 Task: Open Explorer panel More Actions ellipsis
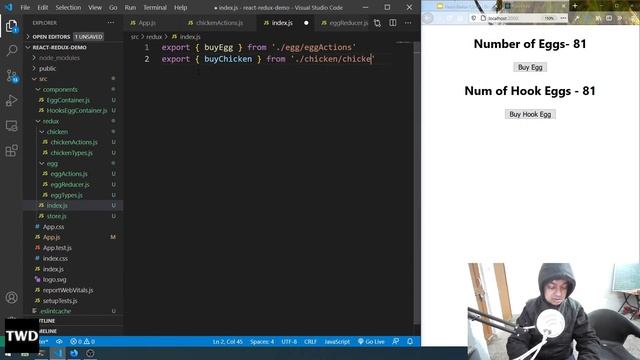(111, 23)
